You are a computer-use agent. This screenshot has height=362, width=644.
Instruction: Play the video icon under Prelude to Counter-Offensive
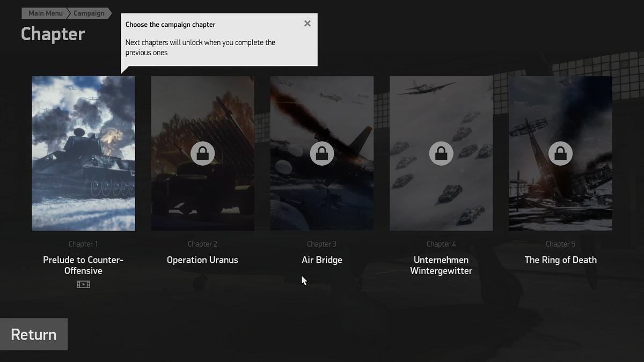[83, 284]
